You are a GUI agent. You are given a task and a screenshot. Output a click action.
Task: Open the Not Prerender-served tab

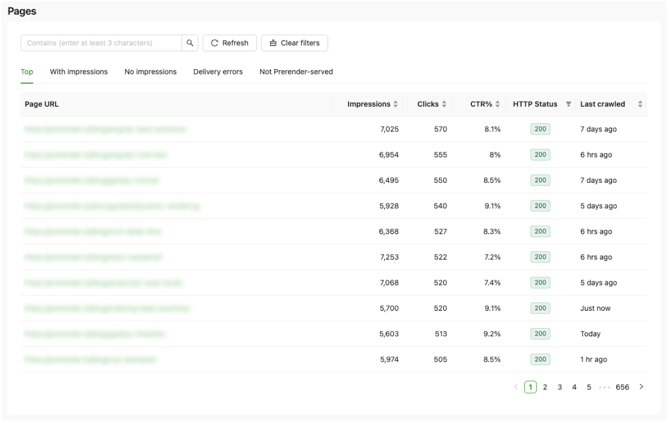(x=296, y=72)
